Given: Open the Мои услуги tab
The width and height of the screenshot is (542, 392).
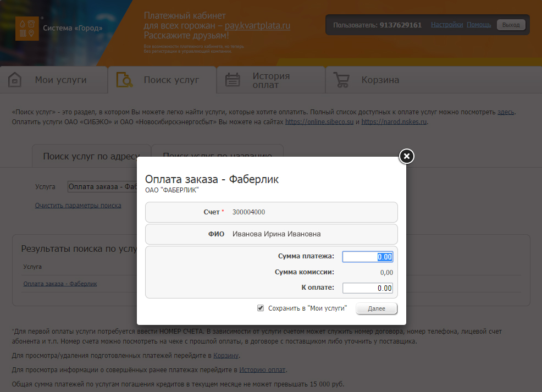Looking at the screenshot, I should [54, 80].
